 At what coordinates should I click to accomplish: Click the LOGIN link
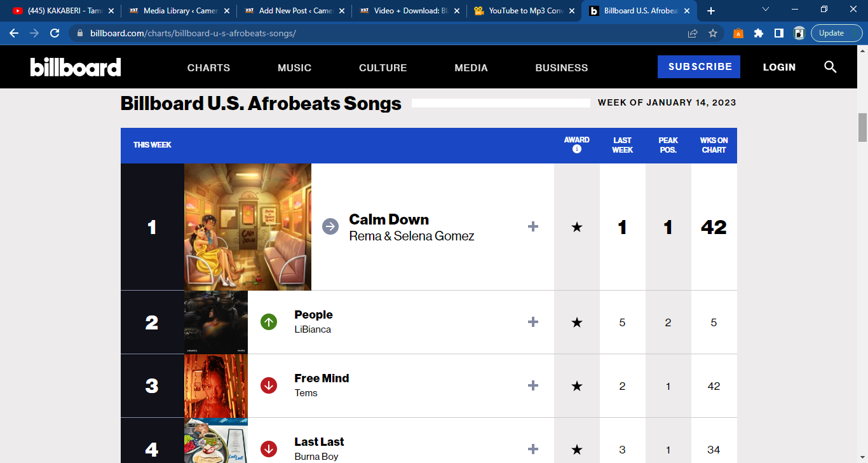[x=779, y=67]
